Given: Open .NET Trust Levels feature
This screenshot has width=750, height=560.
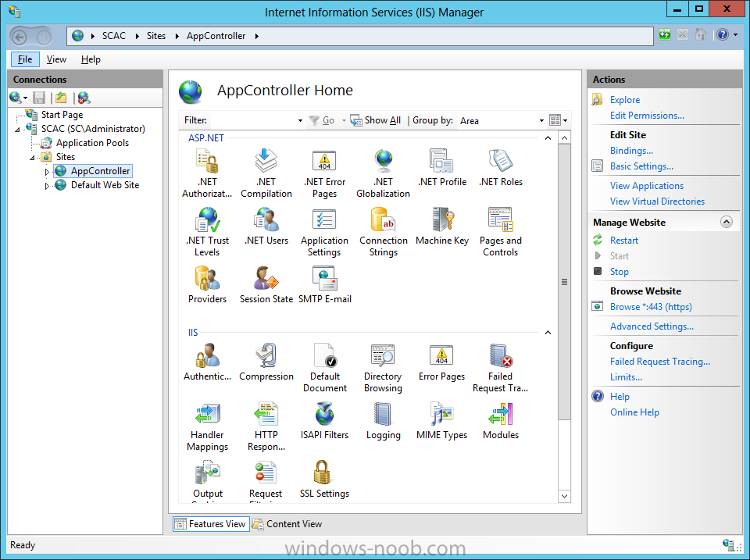Looking at the screenshot, I should 207,232.
